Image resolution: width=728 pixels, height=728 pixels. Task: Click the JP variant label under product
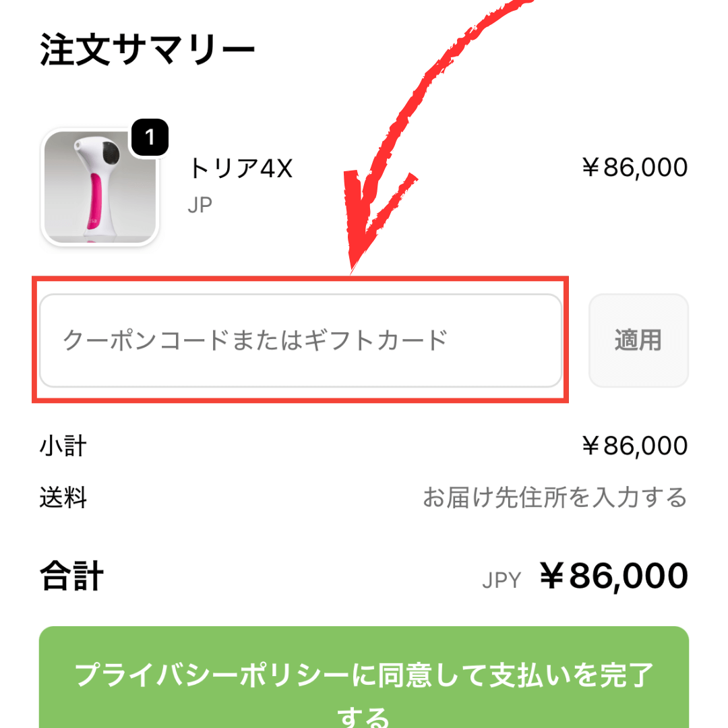pos(200,205)
